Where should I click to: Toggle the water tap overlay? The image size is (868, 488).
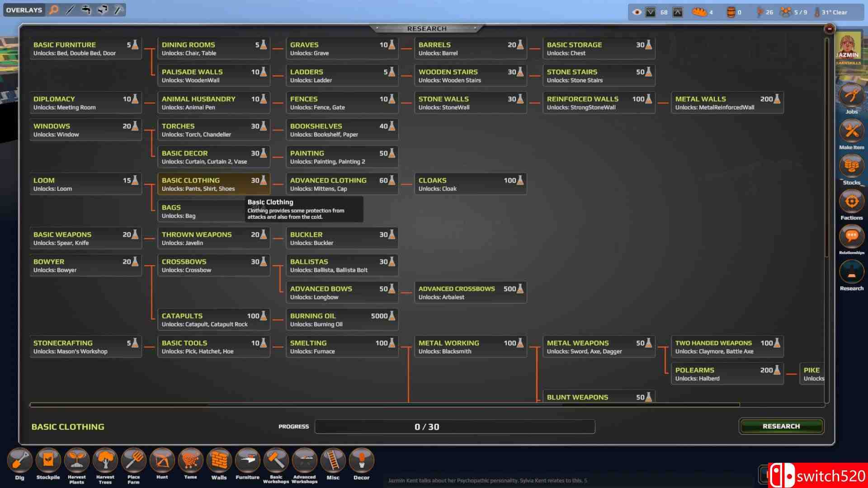click(86, 9)
